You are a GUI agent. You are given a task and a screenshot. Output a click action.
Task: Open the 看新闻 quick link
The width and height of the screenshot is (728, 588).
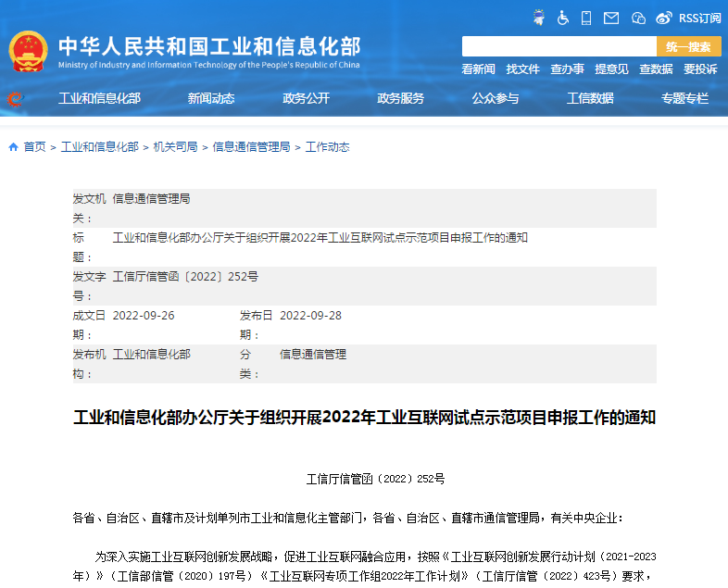pyautogui.click(x=478, y=69)
